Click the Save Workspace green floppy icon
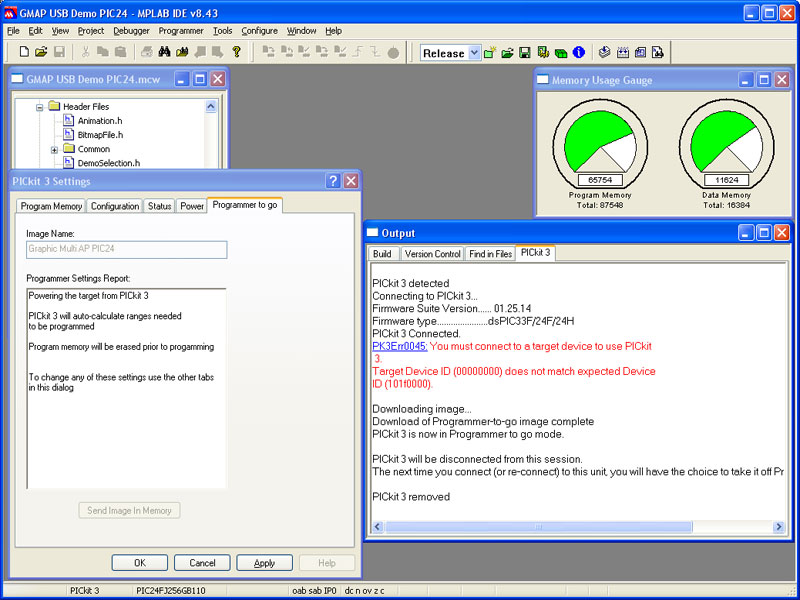The width and height of the screenshot is (800, 600). pyautogui.click(x=525, y=53)
